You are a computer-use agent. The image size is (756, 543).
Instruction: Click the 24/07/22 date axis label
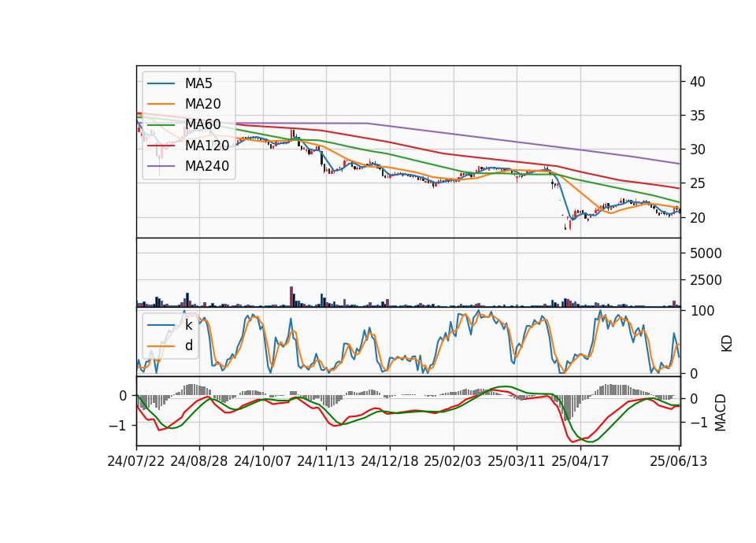coord(136,461)
